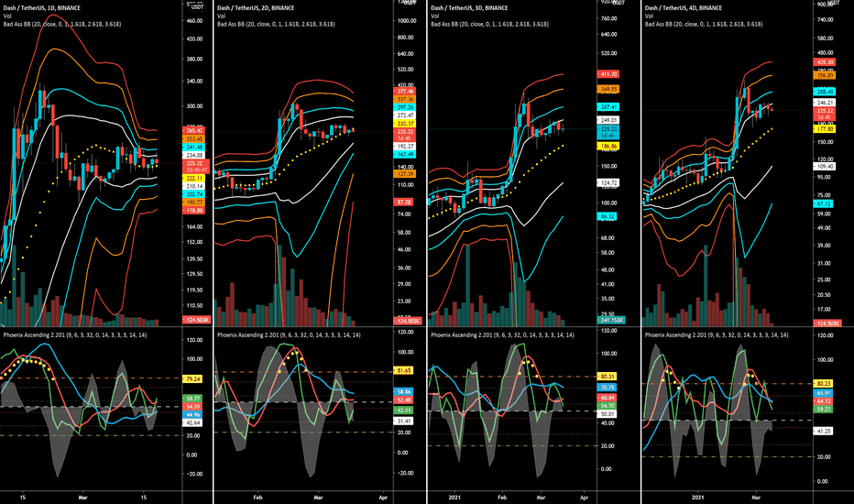The width and height of the screenshot is (854, 504).
Task: Select the Bad Ass BB legend on the 2D chart
Action: 276,25
